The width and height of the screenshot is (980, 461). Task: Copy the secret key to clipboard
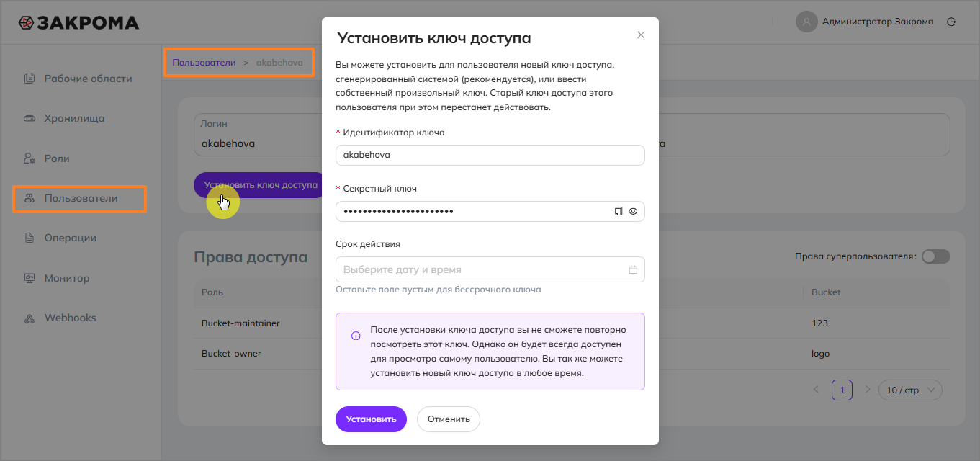tap(618, 211)
